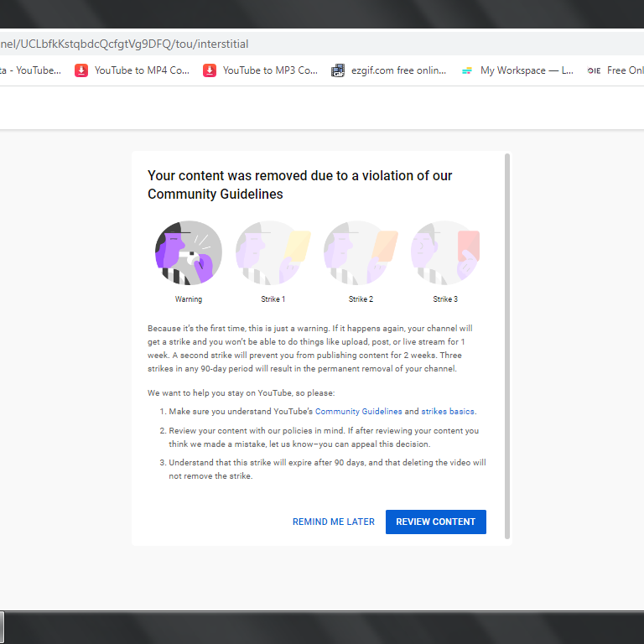Click the Warning referee whistle illustration

189,253
